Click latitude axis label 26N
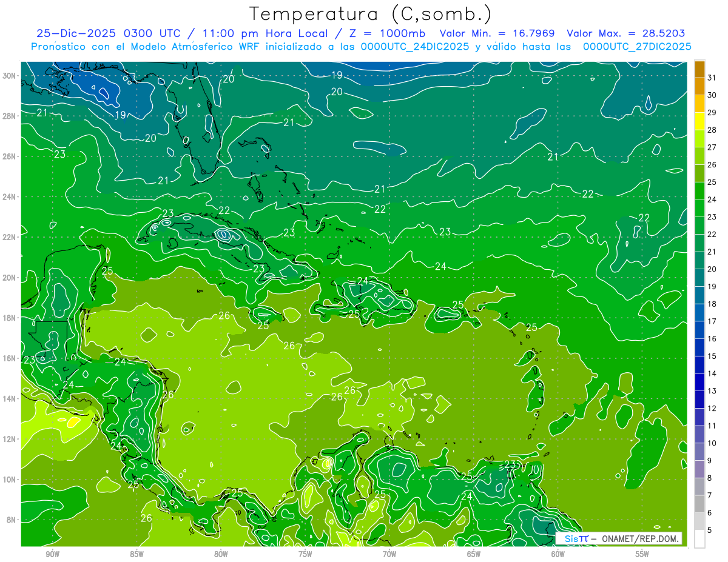The image size is (728, 562). pyautogui.click(x=8, y=156)
